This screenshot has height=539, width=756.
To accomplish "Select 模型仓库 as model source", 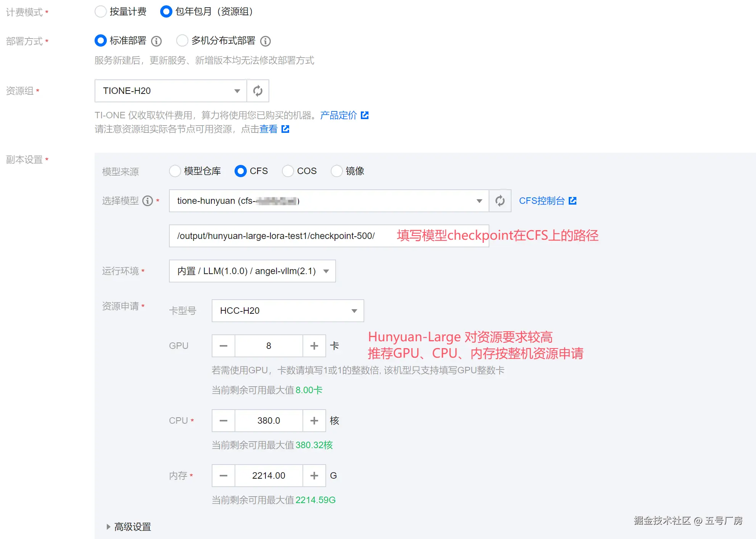I will (x=175, y=171).
